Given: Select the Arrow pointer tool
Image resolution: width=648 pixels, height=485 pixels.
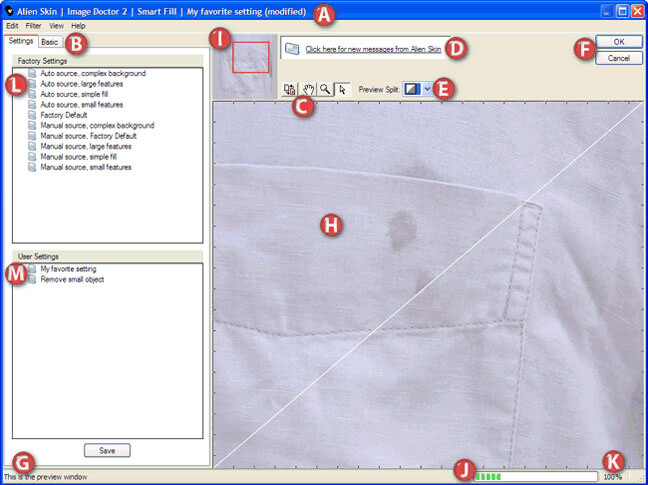Looking at the screenshot, I should click(342, 89).
